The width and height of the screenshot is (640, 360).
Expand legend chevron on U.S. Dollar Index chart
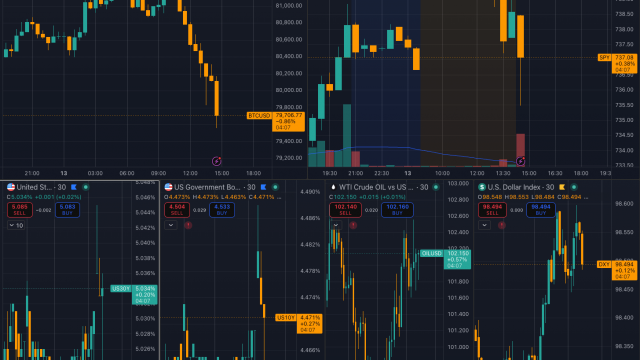click(484, 225)
